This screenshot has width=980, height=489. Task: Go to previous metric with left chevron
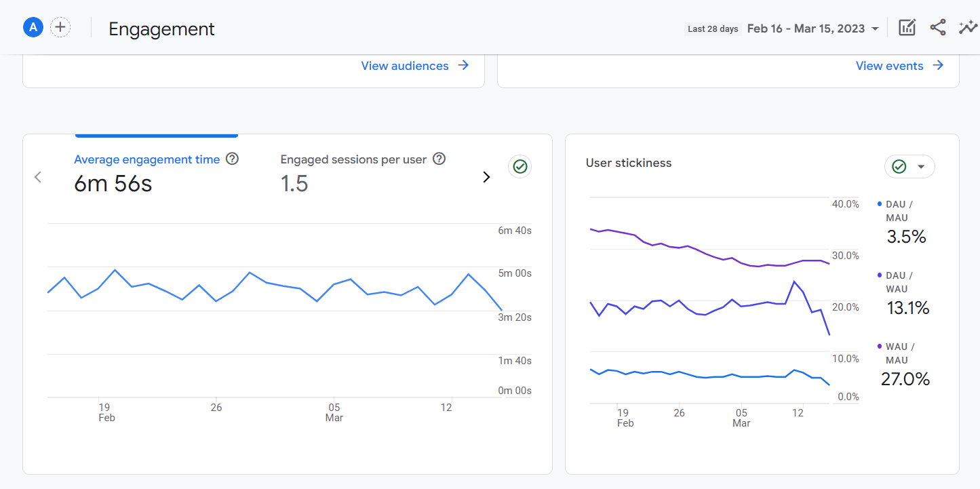pyautogui.click(x=38, y=178)
